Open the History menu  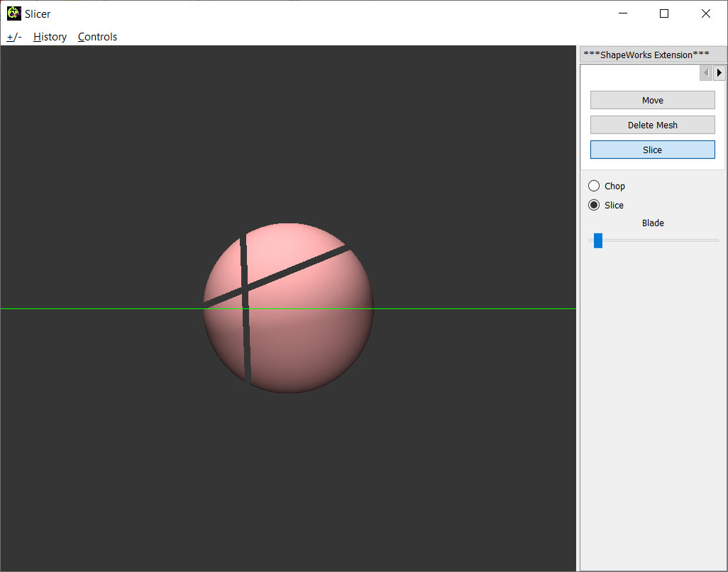[x=50, y=36]
